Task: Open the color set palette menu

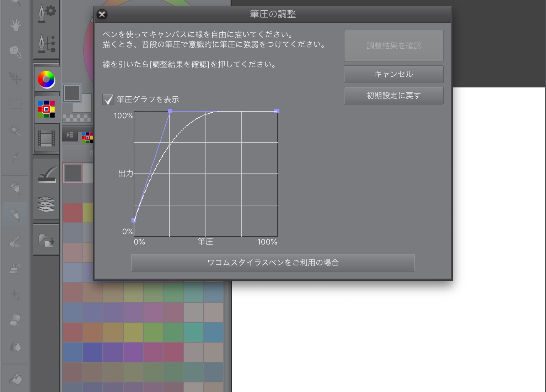Action: tap(70, 135)
